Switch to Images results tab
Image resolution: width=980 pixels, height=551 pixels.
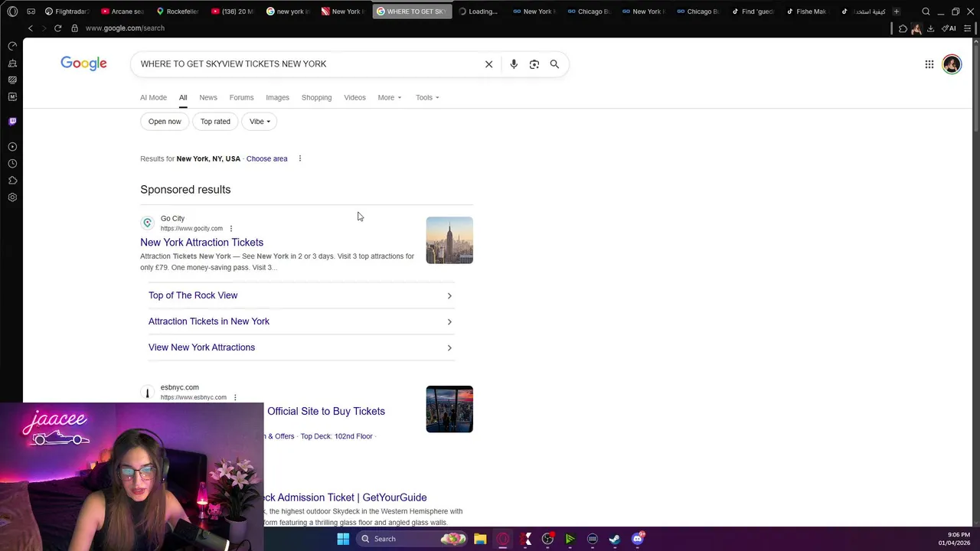coord(277,97)
